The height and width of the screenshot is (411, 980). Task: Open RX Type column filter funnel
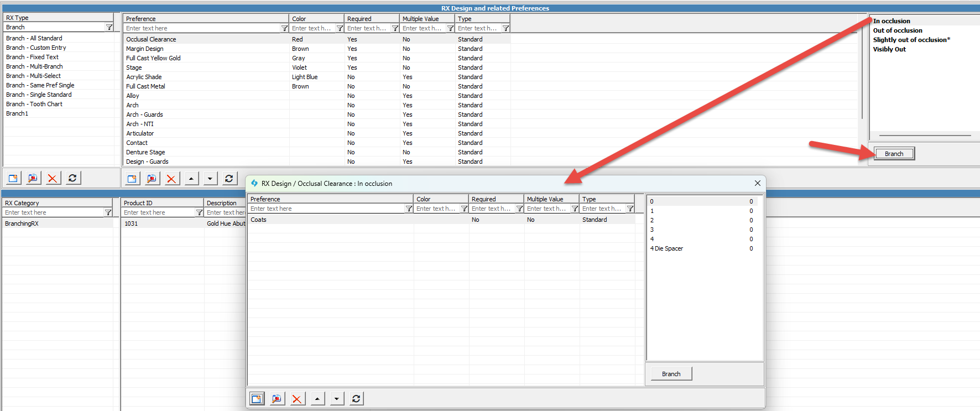(109, 27)
